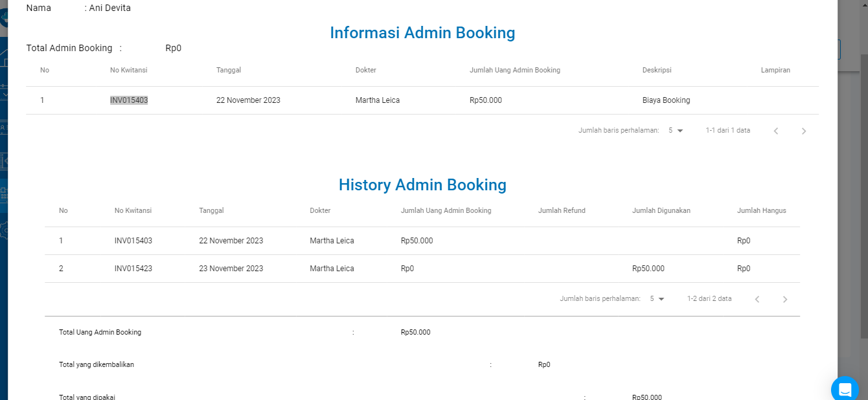Click Martha Leica in Informasi Admin Booking row
This screenshot has width=868, height=400.
point(378,100)
